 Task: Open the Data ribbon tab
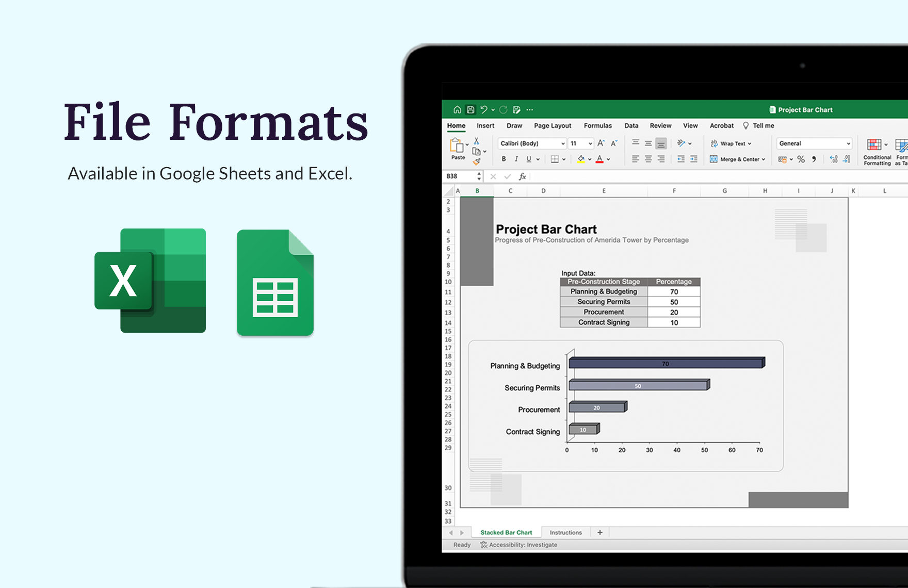(x=631, y=125)
